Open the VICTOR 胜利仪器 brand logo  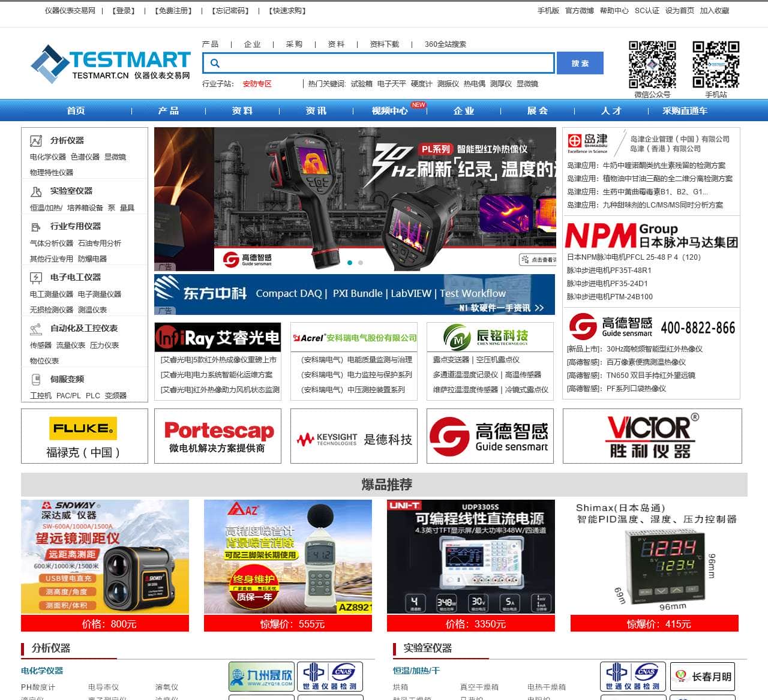click(x=652, y=436)
